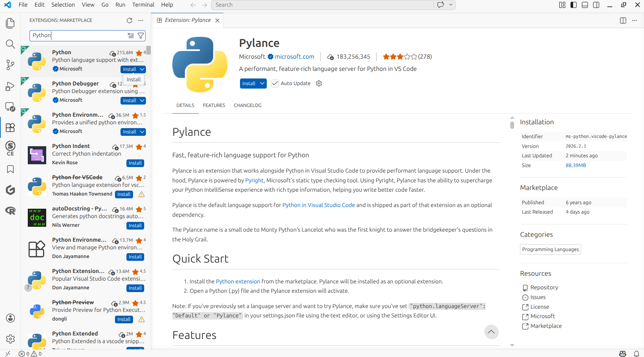Go back in navigation history
644x357 pixels.
tap(193, 5)
